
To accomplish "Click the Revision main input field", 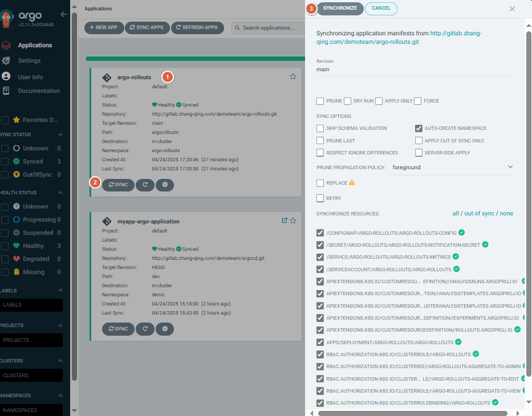I will click(x=415, y=70).
